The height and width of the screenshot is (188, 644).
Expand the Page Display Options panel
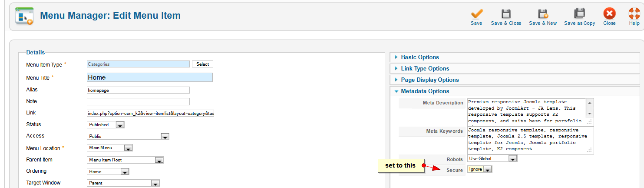coord(429,80)
